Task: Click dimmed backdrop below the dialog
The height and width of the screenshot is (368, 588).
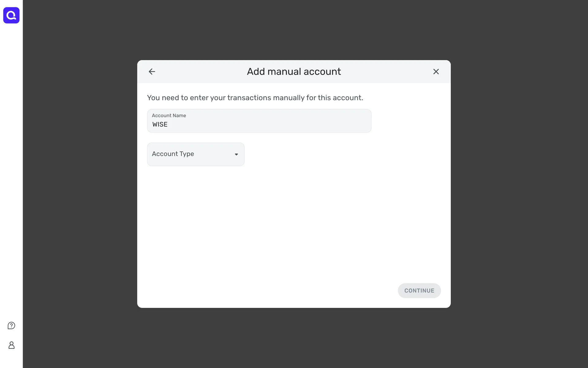Action: (294, 337)
